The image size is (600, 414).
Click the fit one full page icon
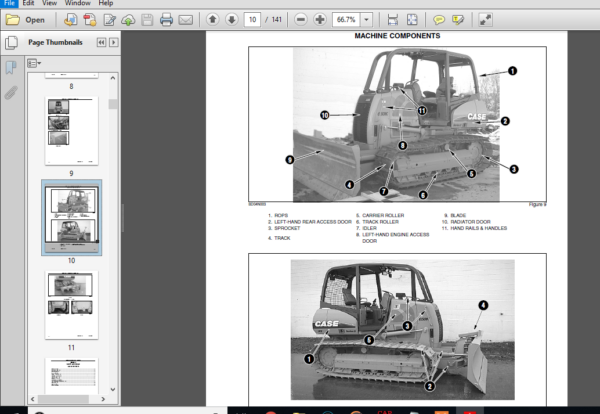[x=412, y=20]
